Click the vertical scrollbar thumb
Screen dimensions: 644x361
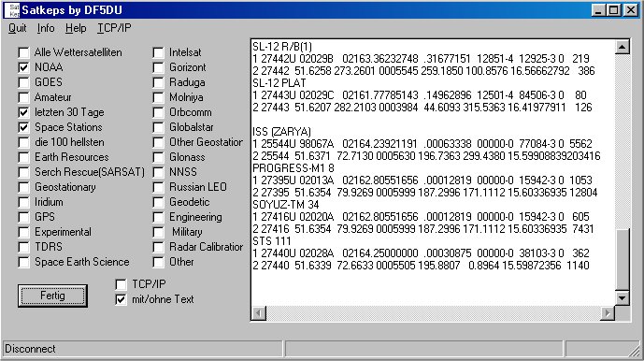click(x=623, y=259)
